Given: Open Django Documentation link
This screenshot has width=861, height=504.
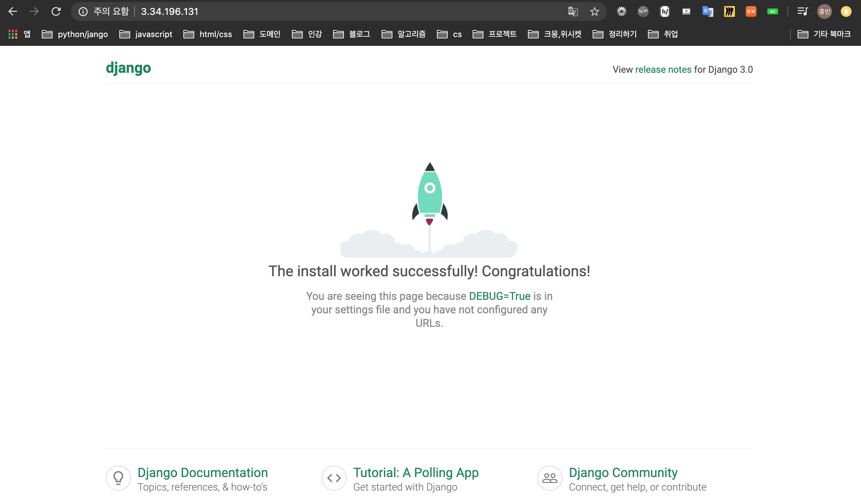Looking at the screenshot, I should (x=203, y=473).
